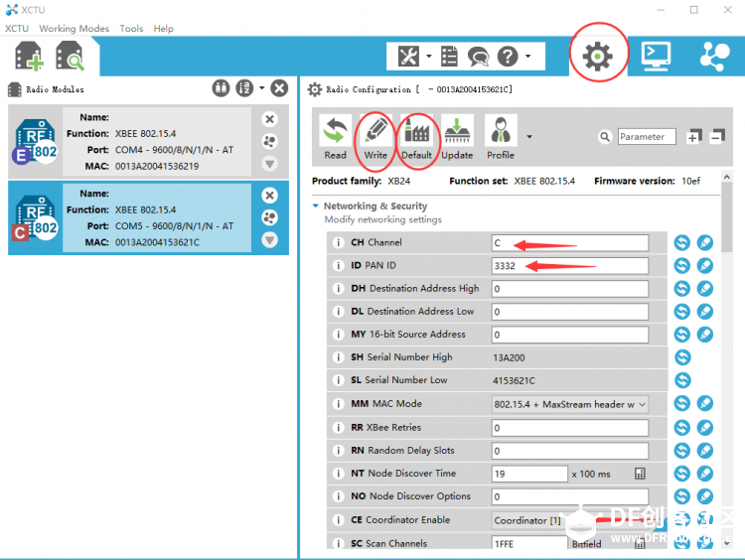The height and width of the screenshot is (560, 745).
Task: Refresh DH Destination Address High
Action: coord(682,288)
